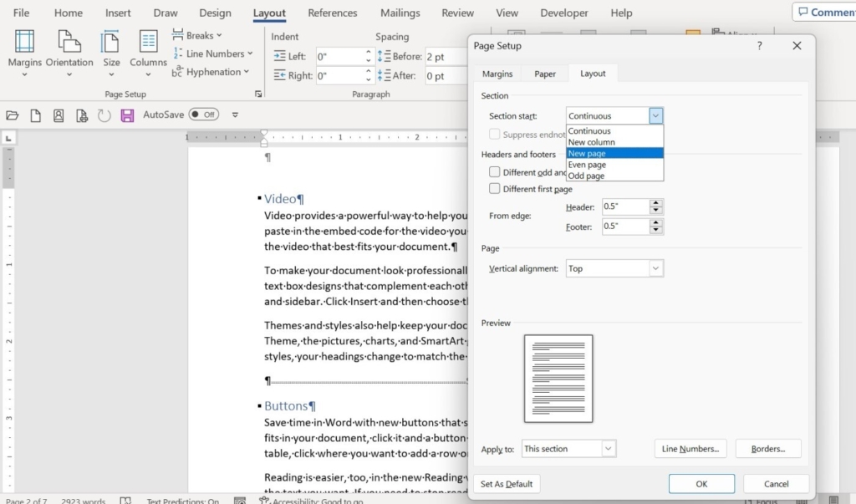
Task: Toggle AutoSave off switch to on
Action: tap(203, 115)
